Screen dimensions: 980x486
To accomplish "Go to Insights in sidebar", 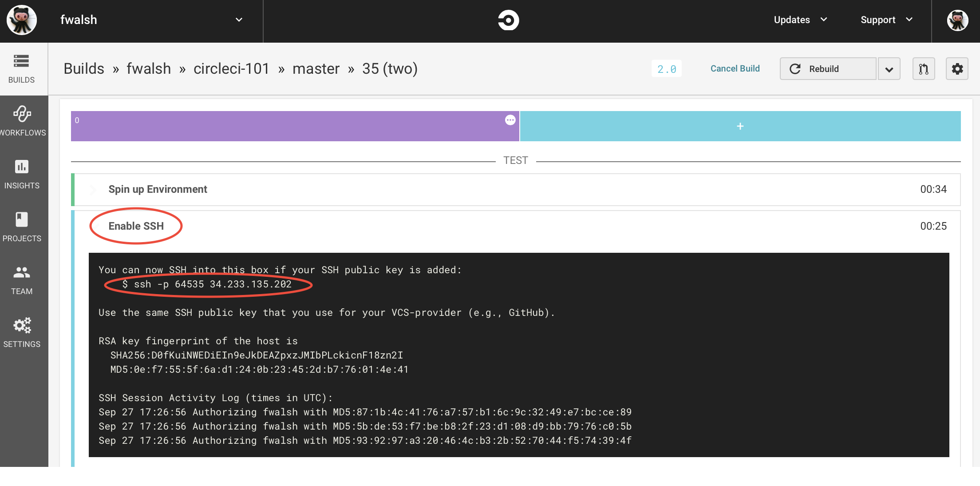I will point(22,174).
